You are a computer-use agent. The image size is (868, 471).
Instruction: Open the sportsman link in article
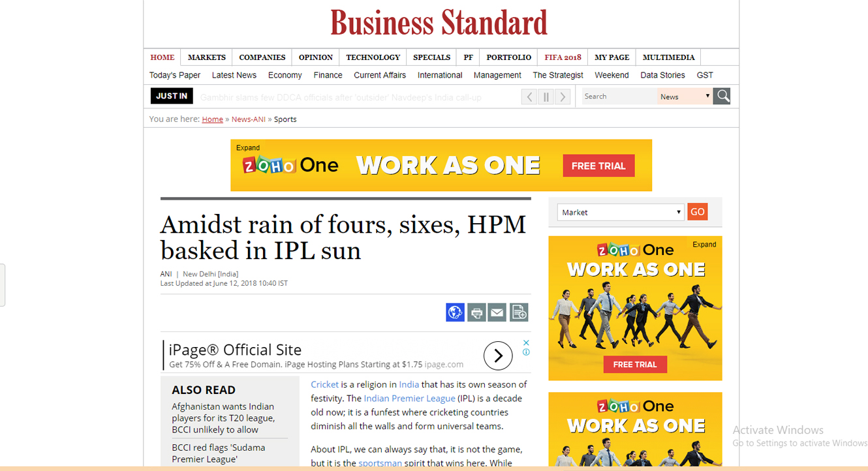[x=380, y=463]
